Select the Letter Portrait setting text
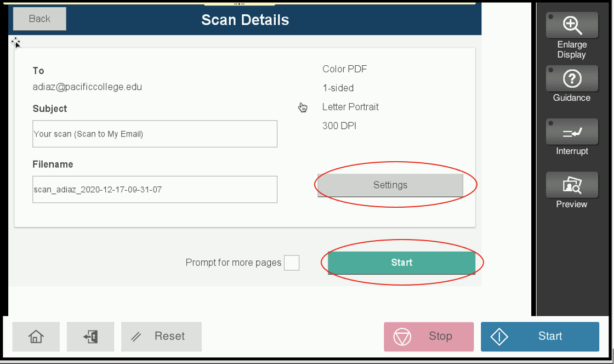614x364 pixels. 350,107
